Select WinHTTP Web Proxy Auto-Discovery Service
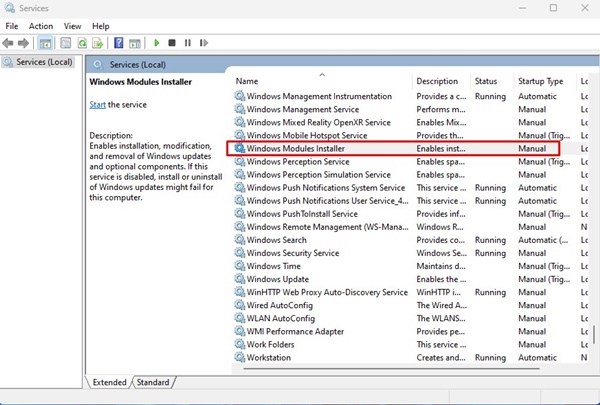600x405 pixels. tap(409, 292)
